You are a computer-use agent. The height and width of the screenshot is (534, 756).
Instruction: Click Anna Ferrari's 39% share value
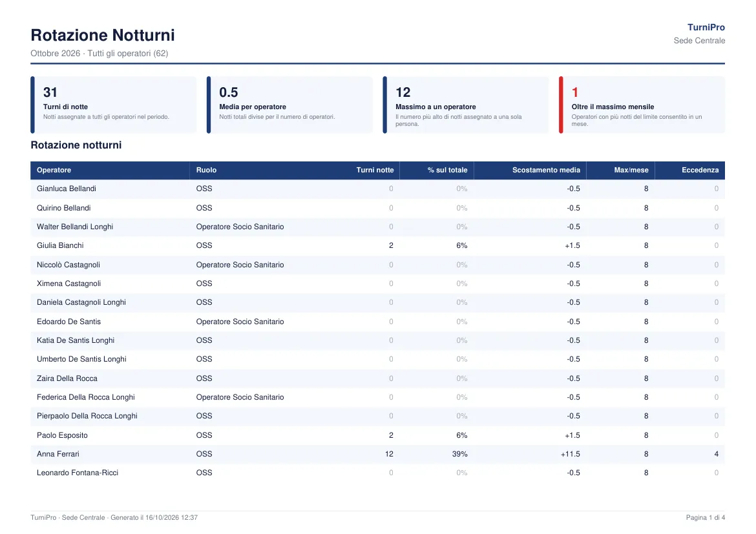pos(459,454)
